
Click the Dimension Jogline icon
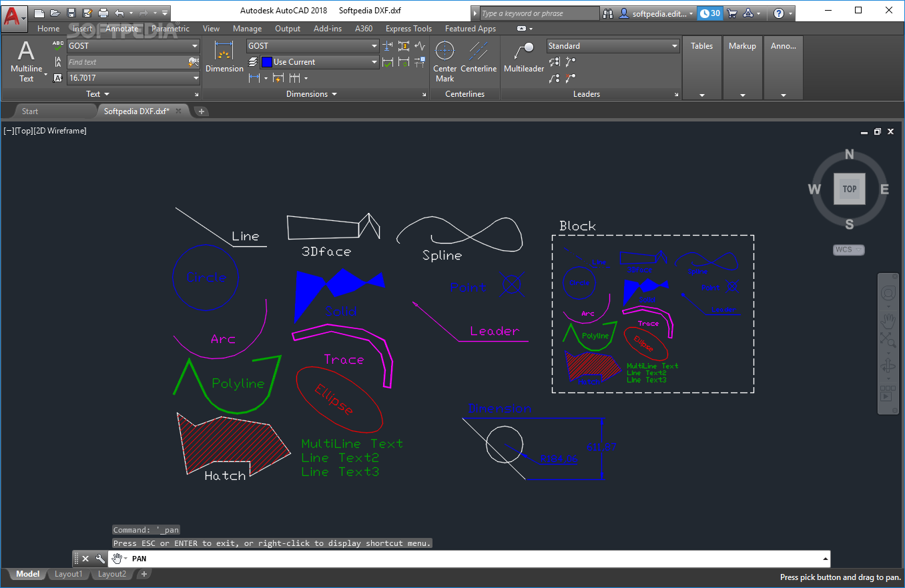click(x=420, y=46)
